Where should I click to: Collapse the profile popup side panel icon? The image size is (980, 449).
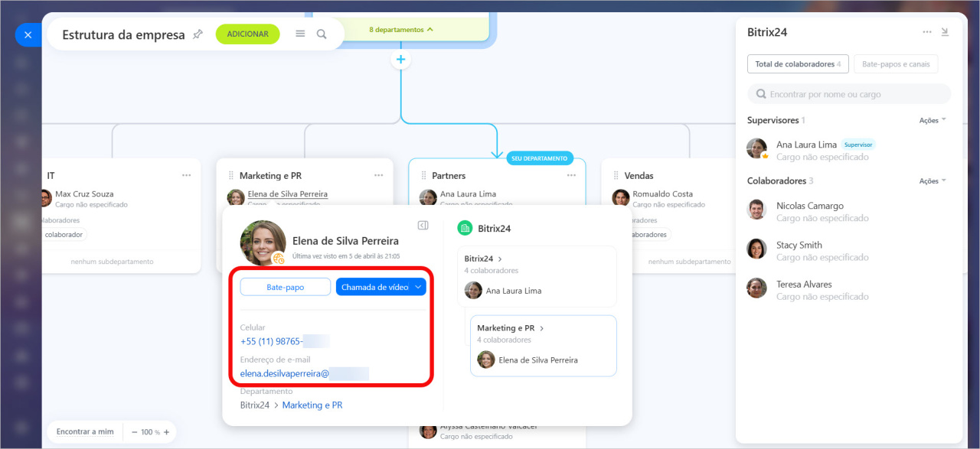pyautogui.click(x=423, y=225)
